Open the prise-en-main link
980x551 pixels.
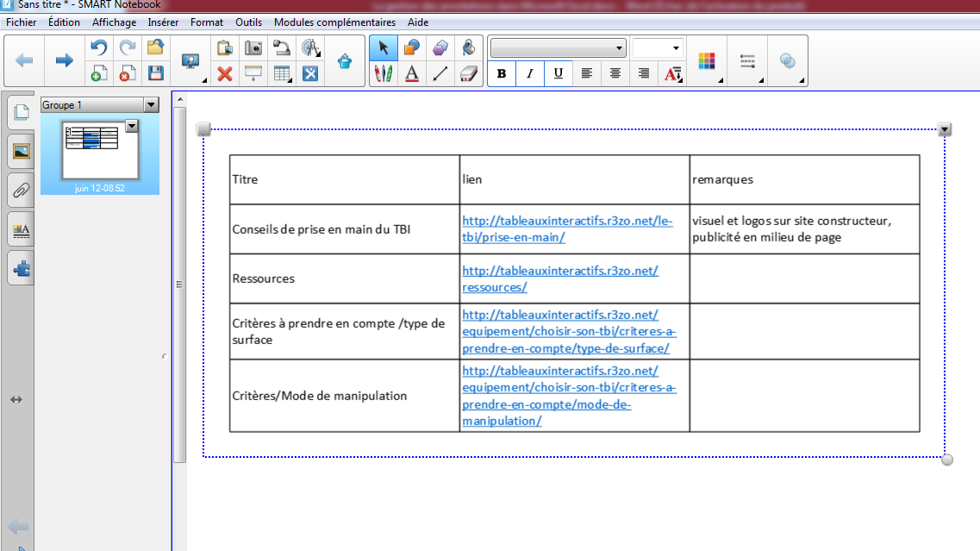click(567, 229)
